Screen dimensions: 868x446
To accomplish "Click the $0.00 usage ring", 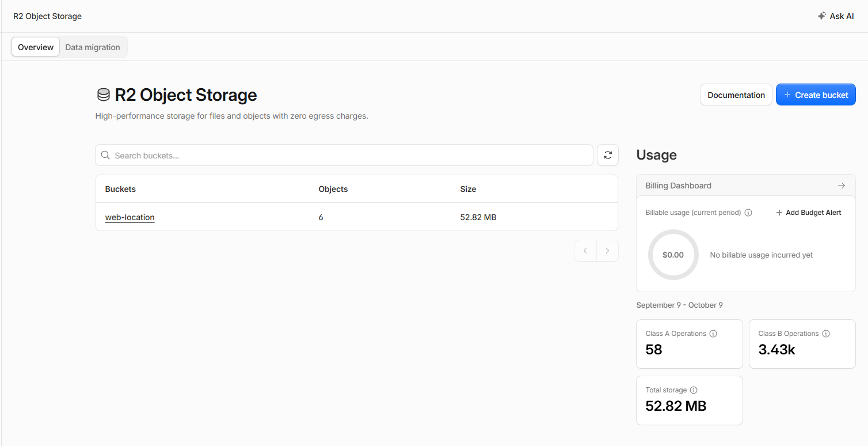I will tap(673, 255).
